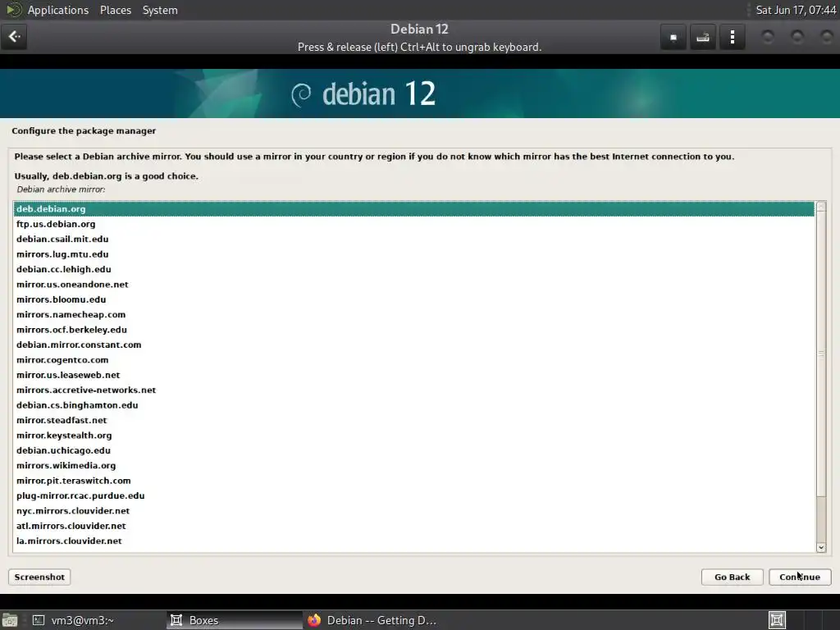This screenshot has width=840, height=630.
Task: Click the Go Back button
Action: [x=732, y=577]
